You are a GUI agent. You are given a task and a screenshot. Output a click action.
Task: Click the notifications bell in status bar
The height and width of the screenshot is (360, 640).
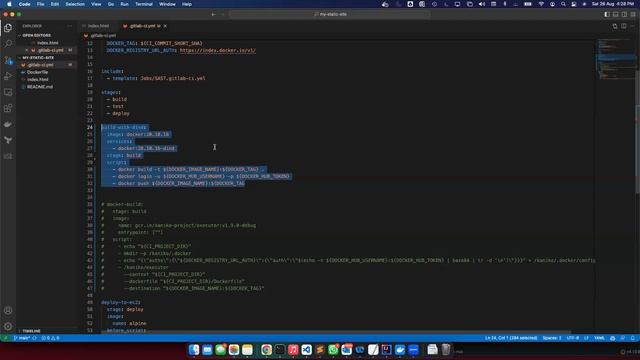click(x=633, y=338)
